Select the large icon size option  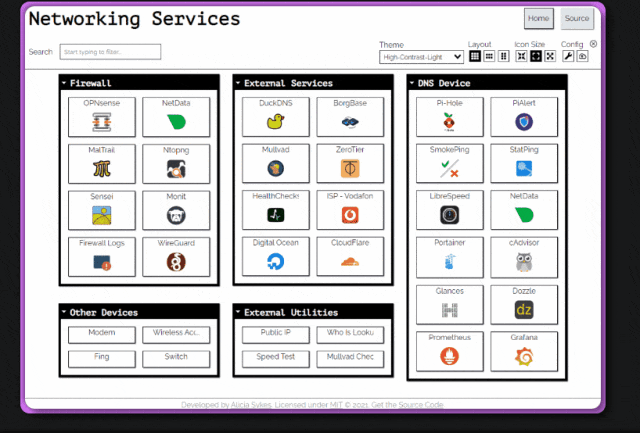[x=550, y=56]
